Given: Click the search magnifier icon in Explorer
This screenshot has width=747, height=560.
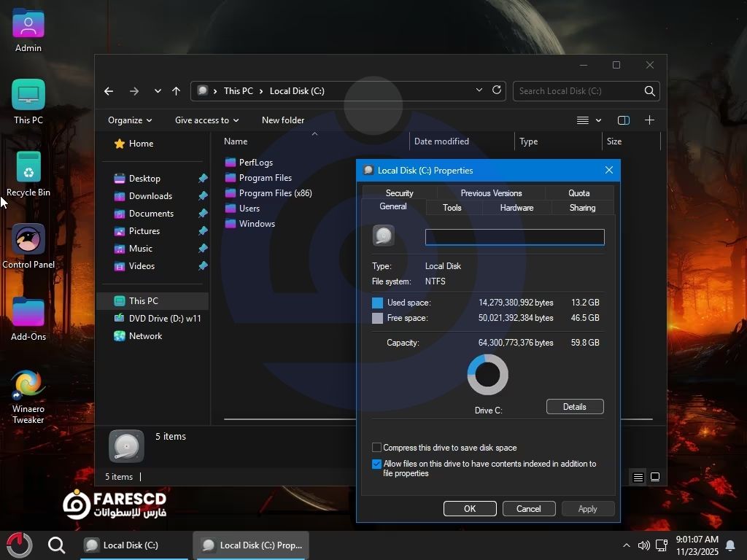Looking at the screenshot, I should 649,91.
